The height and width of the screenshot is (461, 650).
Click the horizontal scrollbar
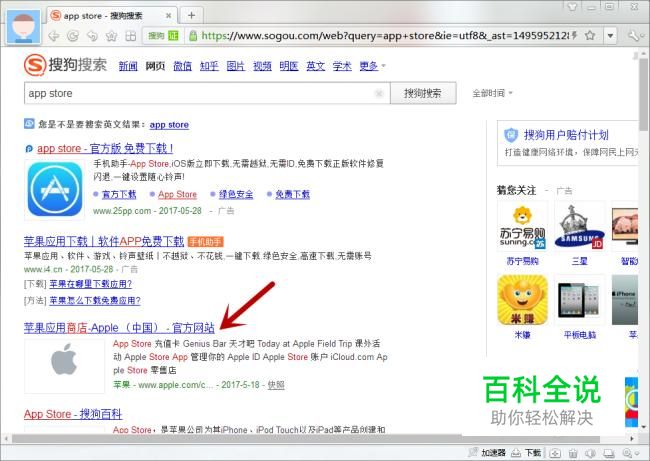[306, 439]
